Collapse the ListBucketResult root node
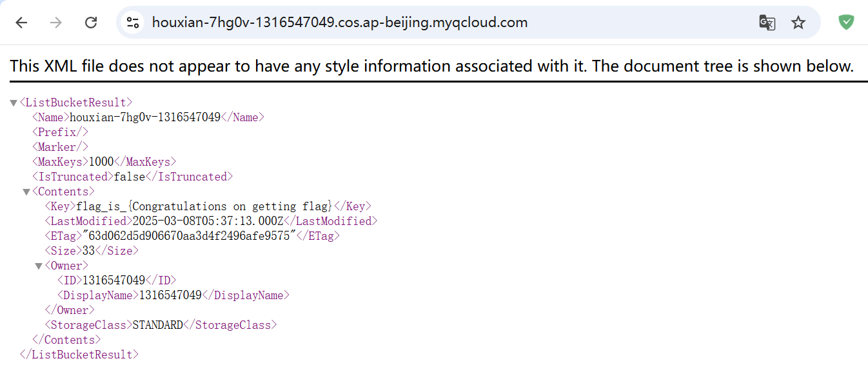Screen dimensions: 868x383 (x=14, y=103)
